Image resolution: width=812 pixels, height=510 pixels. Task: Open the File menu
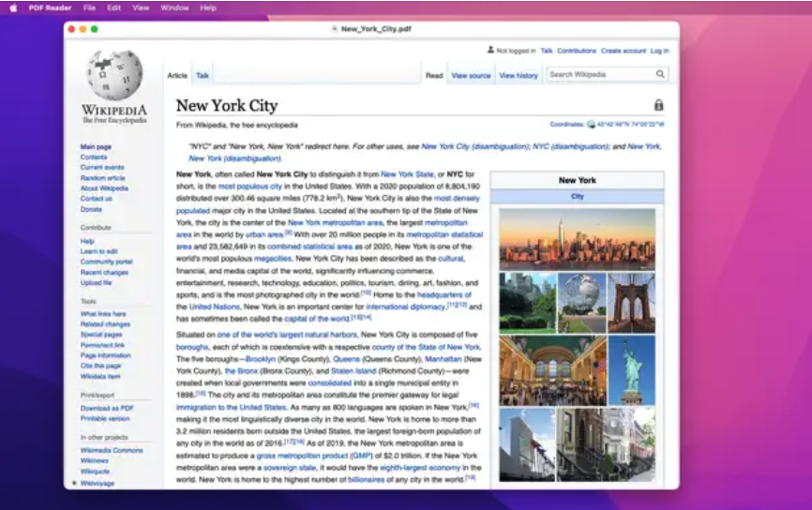click(89, 7)
